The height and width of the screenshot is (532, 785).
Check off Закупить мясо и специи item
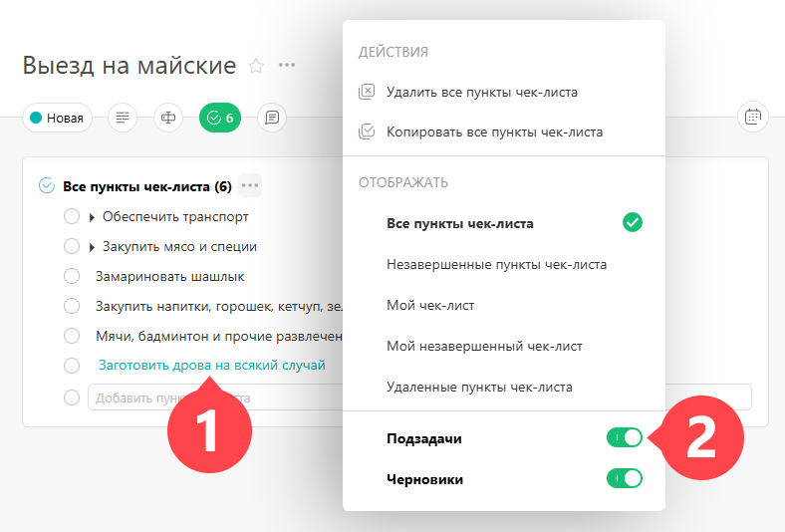[x=72, y=246]
